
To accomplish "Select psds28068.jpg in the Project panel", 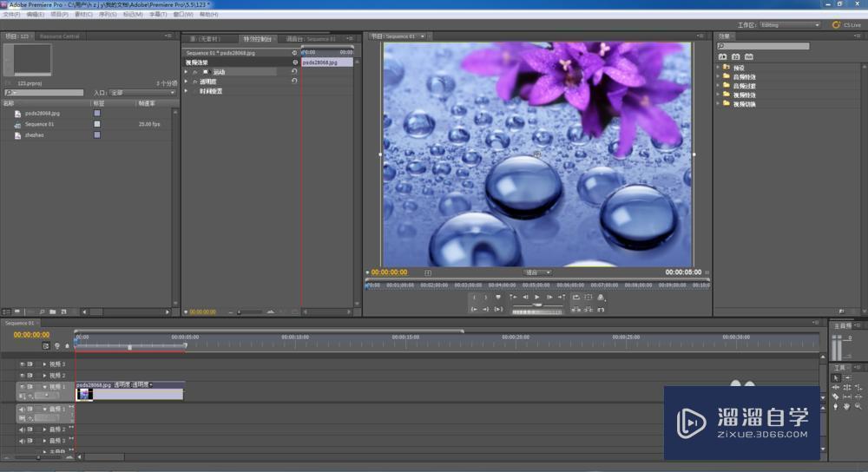I will pyautogui.click(x=43, y=113).
